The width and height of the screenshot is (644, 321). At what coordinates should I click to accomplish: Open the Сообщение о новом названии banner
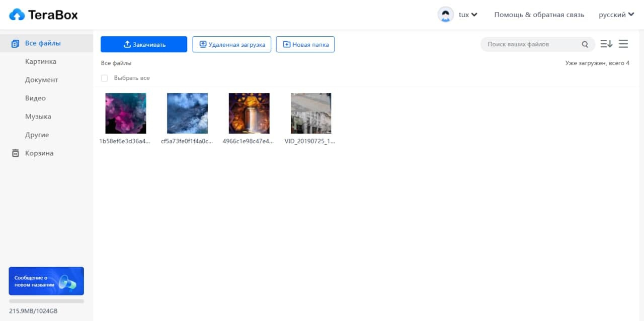(46, 281)
